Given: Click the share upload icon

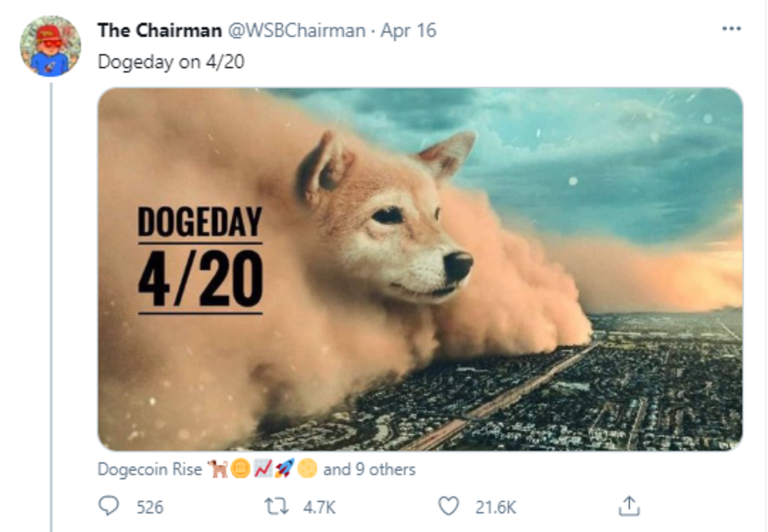Looking at the screenshot, I should coord(628,507).
